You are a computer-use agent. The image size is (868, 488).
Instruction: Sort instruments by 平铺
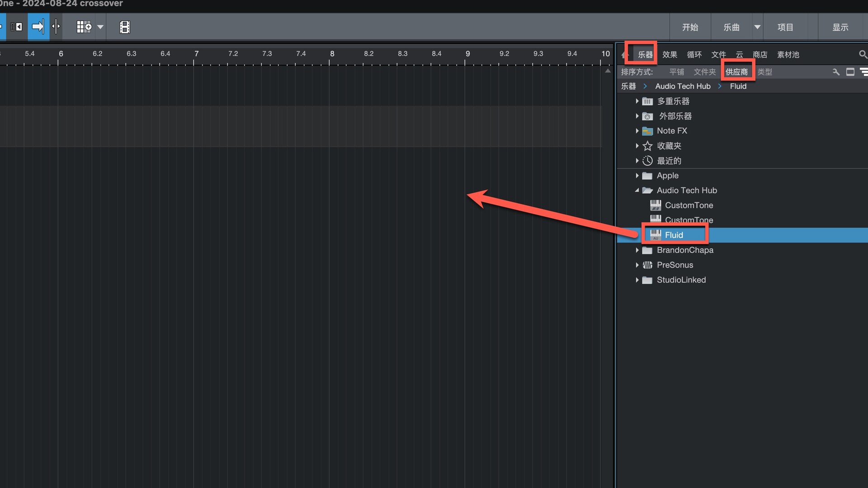click(x=677, y=72)
